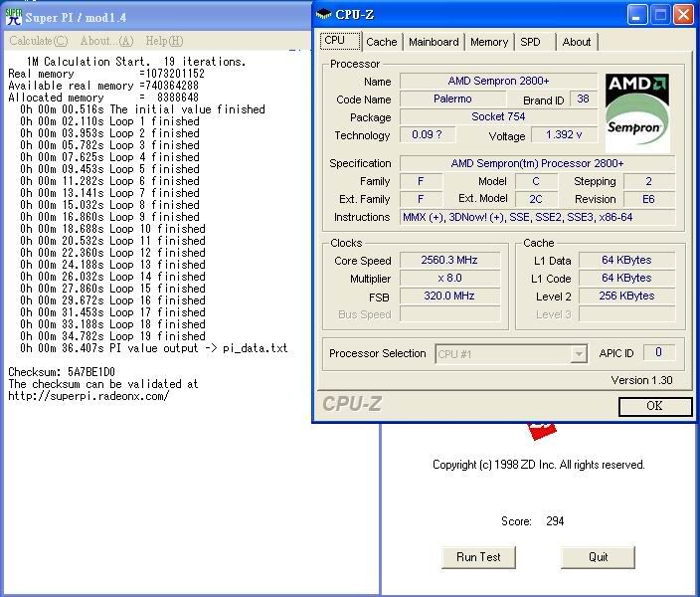Click the initial value finished line

(142, 109)
